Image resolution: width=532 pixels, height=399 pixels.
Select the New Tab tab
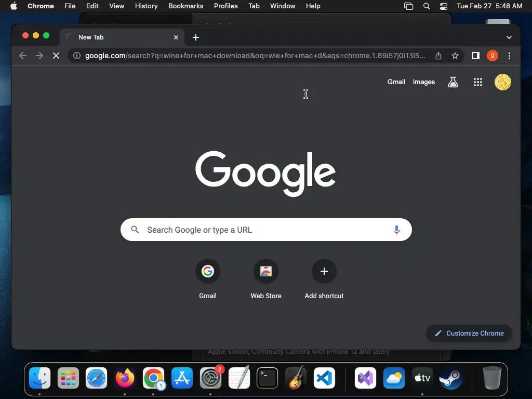coord(122,37)
